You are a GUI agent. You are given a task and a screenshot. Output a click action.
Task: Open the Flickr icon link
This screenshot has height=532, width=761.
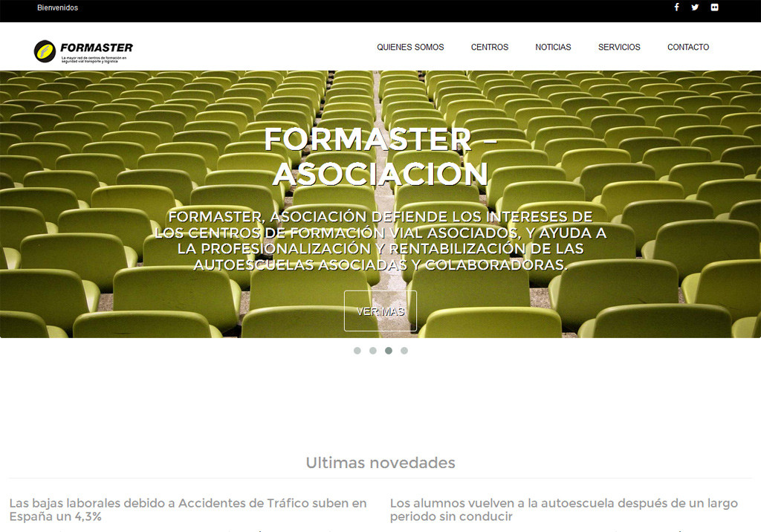point(714,7)
